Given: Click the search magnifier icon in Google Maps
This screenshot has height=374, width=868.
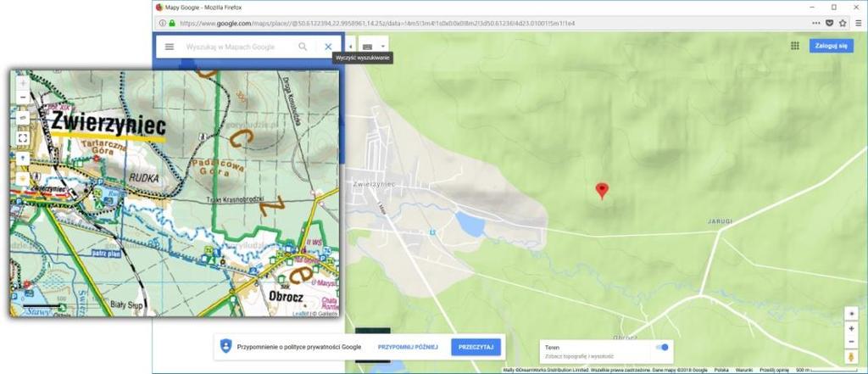Looking at the screenshot, I should [x=303, y=47].
